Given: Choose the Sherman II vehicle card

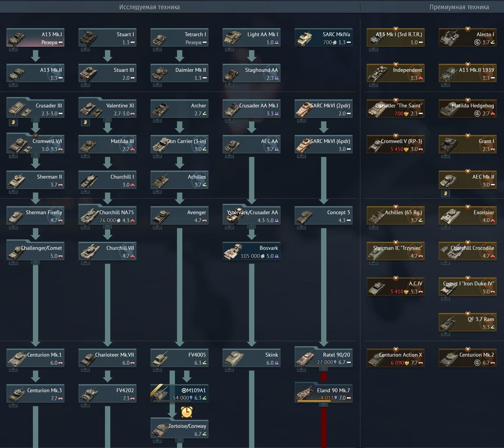Looking at the screenshot, I should click(x=35, y=180).
